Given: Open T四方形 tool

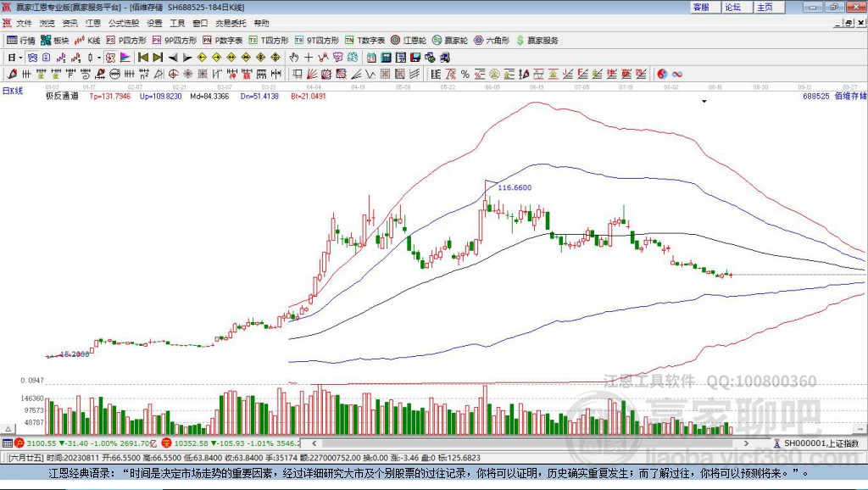Looking at the screenshot, I should 269,41.
